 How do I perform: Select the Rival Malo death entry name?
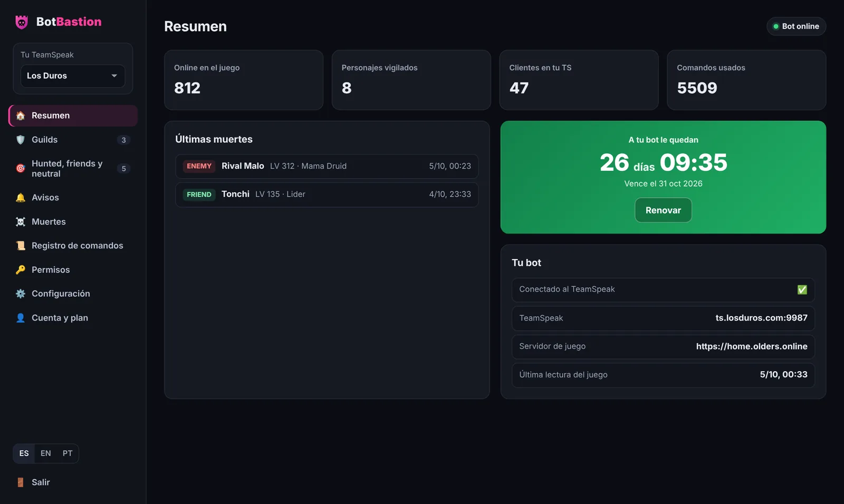point(243,166)
